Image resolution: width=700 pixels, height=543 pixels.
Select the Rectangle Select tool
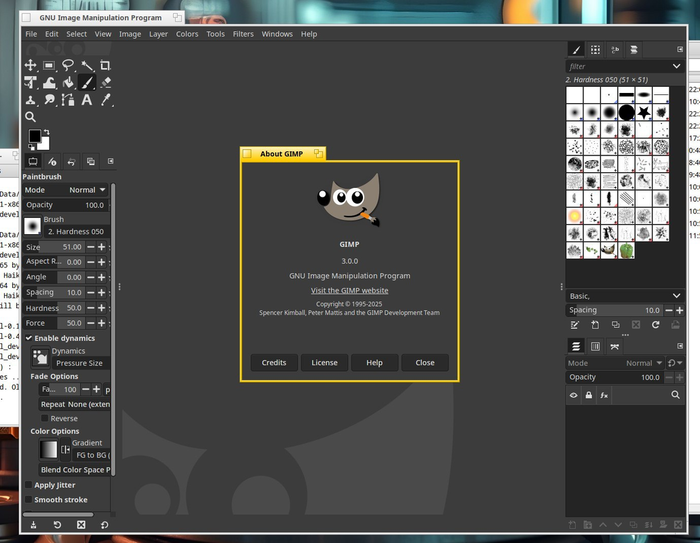pyautogui.click(x=49, y=65)
